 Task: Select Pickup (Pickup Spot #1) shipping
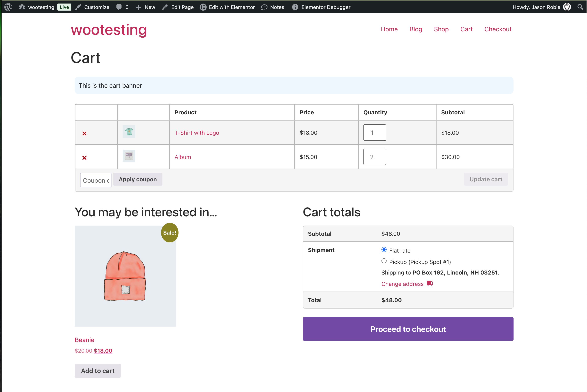tap(384, 261)
